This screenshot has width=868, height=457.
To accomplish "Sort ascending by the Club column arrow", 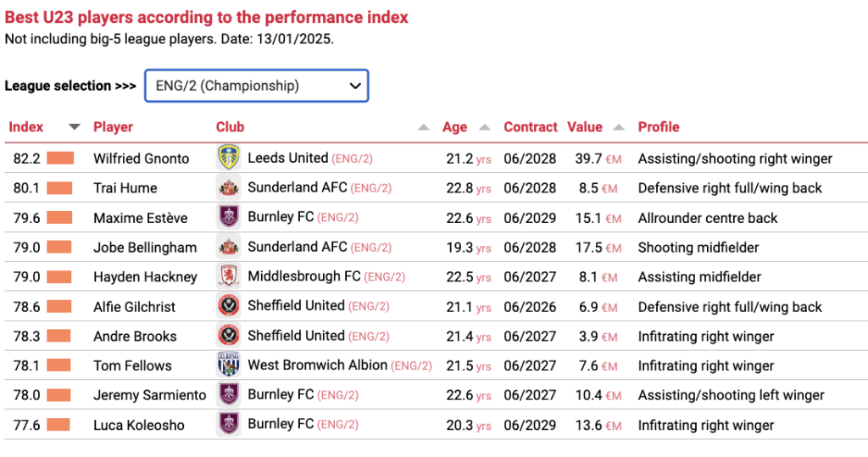I will click(424, 127).
